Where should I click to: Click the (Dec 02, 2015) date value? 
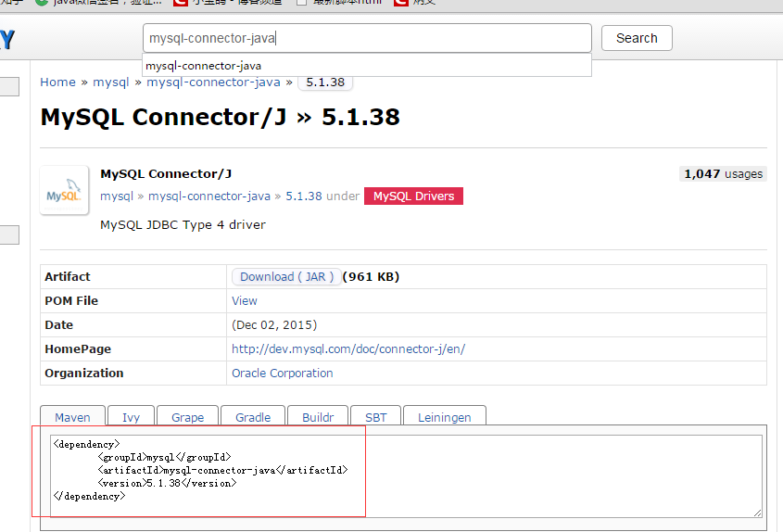tap(274, 325)
